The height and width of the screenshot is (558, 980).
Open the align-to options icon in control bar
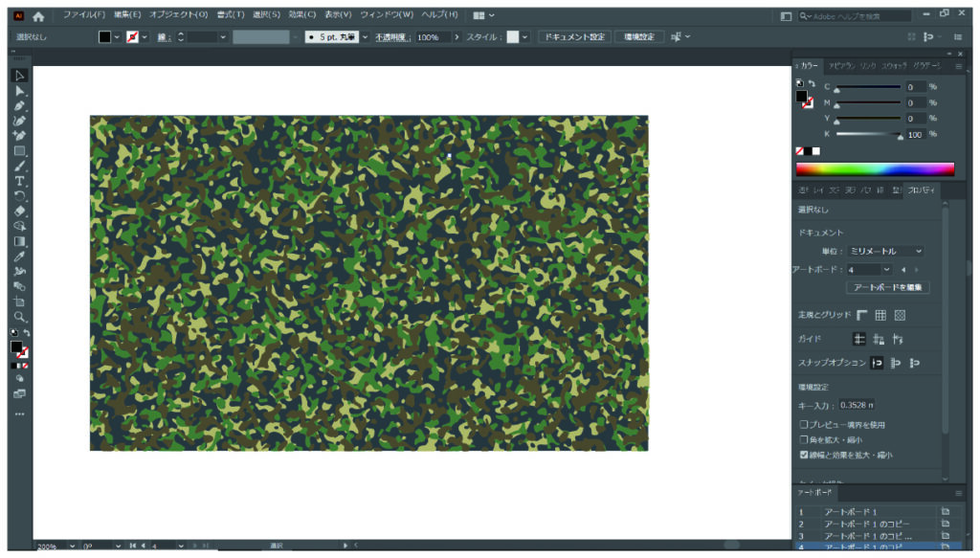[928, 37]
